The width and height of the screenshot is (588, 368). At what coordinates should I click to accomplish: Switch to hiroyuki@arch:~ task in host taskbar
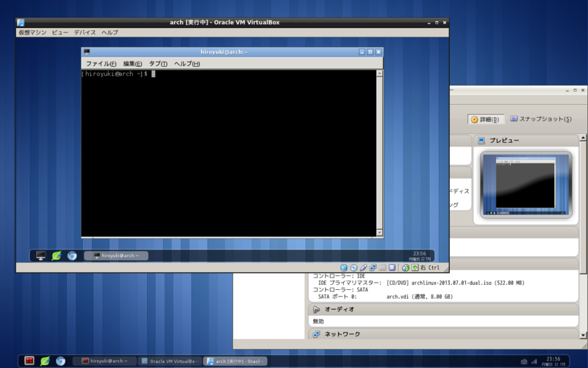(x=104, y=361)
